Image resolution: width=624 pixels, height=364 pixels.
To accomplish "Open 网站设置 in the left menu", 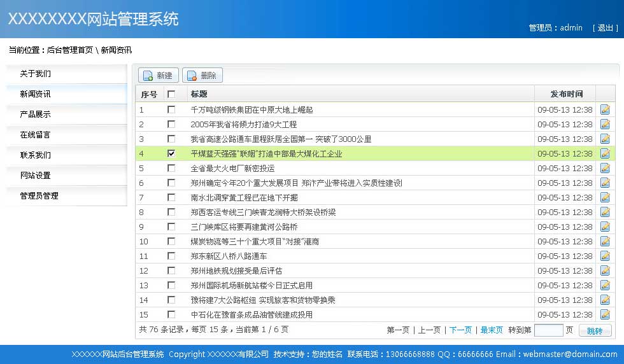I will 35,176.
